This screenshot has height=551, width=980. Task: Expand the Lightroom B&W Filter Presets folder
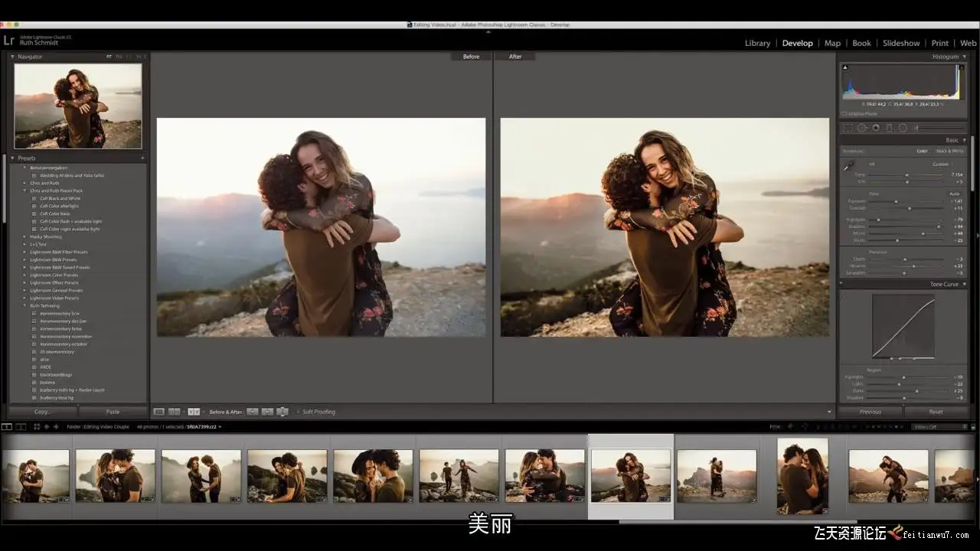tap(24, 252)
